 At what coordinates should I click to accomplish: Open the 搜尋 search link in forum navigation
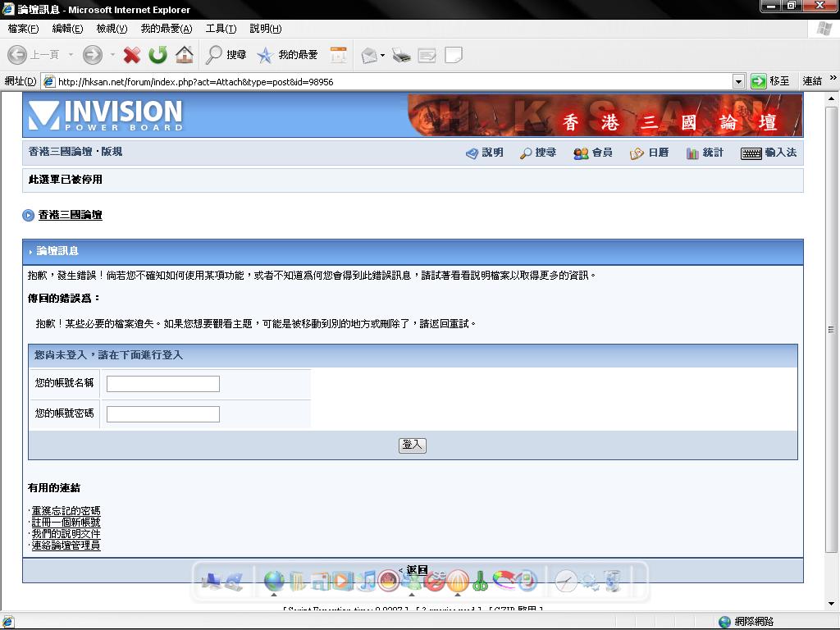click(538, 153)
